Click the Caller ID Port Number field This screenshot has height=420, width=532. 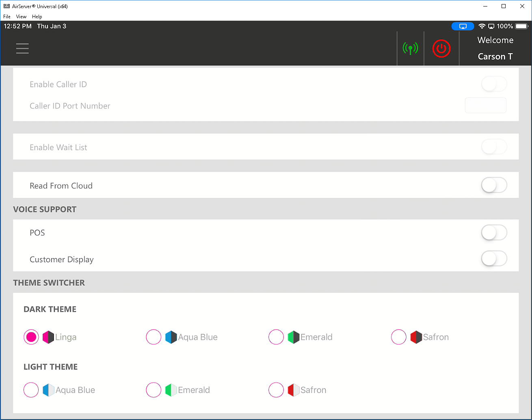point(485,106)
